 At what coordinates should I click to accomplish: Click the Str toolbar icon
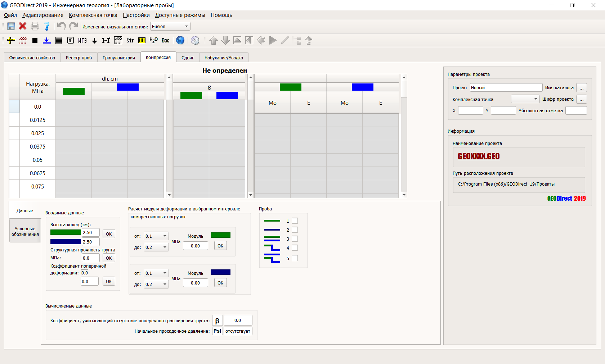point(130,40)
